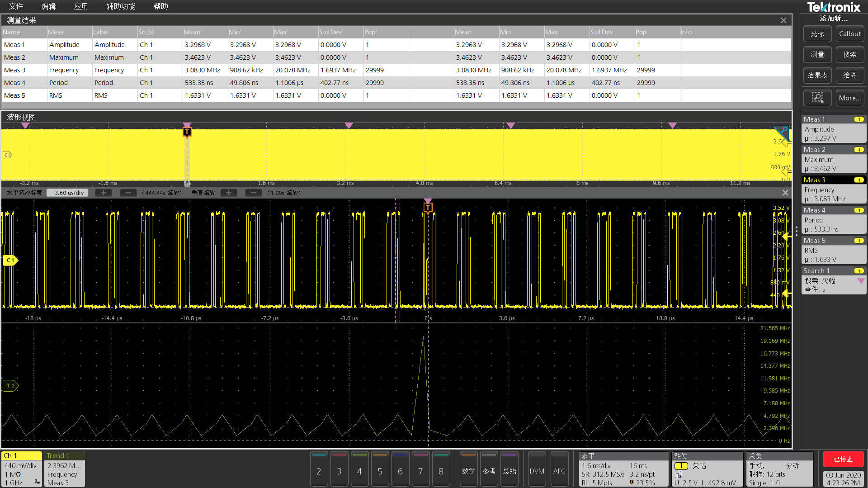Decrease horizontal zoom with the minus button

pyautogui.click(x=128, y=193)
